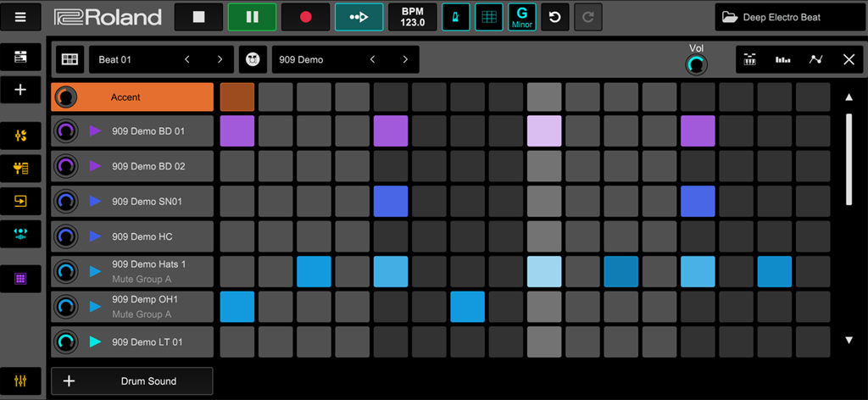Open project Deep Electro Beat folder
Image resolution: width=868 pixels, height=400 pixels.
[x=790, y=17]
